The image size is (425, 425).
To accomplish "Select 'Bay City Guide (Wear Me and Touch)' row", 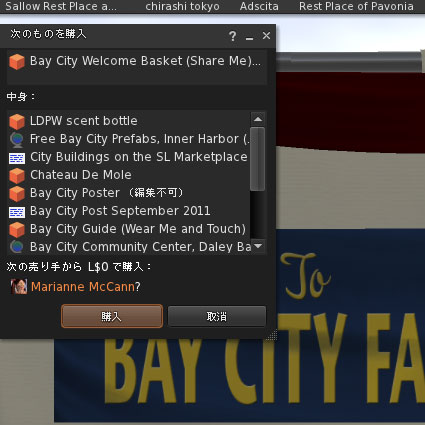I will 128,229.
